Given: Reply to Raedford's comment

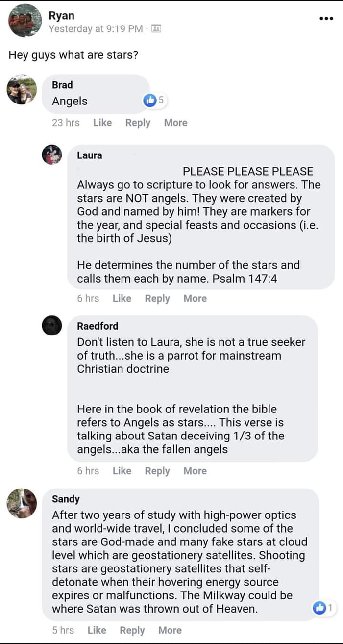Looking at the screenshot, I should [157, 471].
